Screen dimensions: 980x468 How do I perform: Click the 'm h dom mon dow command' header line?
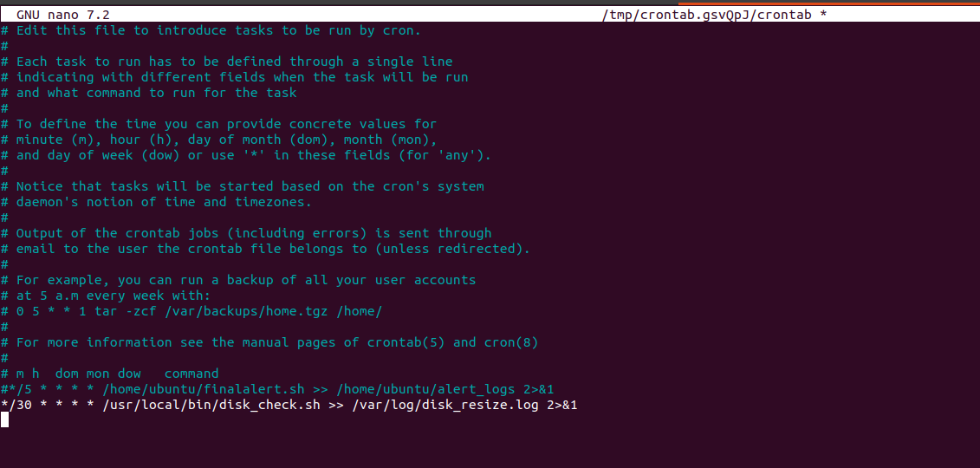110,374
